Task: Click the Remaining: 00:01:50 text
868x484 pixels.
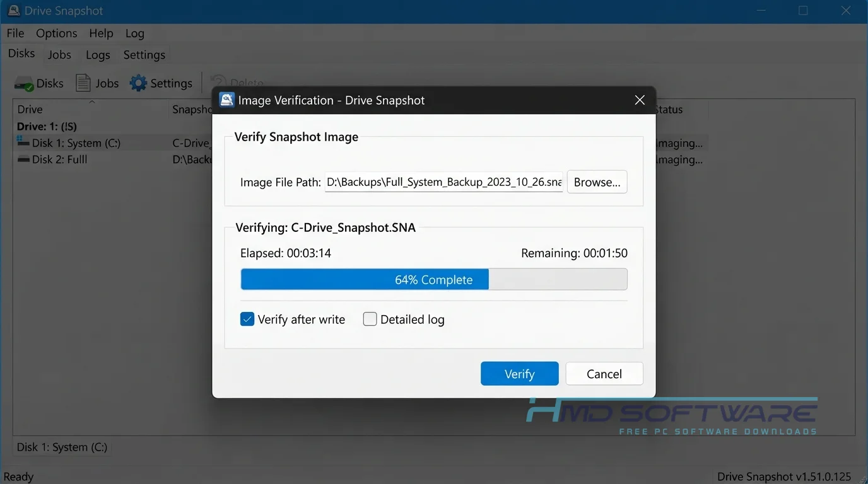Action: (574, 253)
